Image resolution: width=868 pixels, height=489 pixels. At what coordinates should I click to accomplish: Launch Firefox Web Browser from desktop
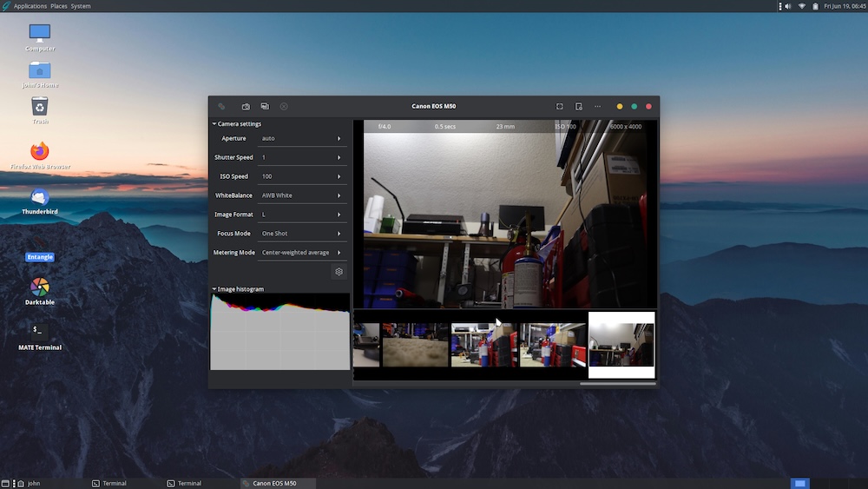(x=40, y=155)
